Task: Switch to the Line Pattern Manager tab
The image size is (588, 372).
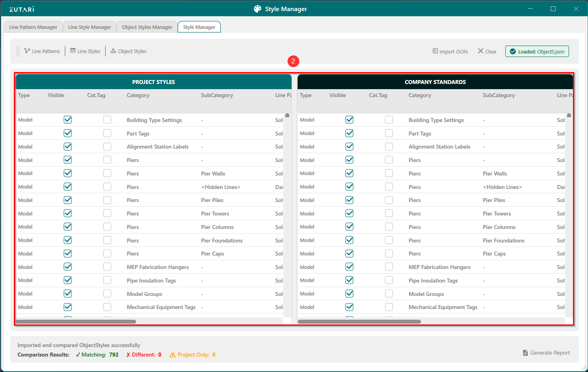Action: pos(33,27)
